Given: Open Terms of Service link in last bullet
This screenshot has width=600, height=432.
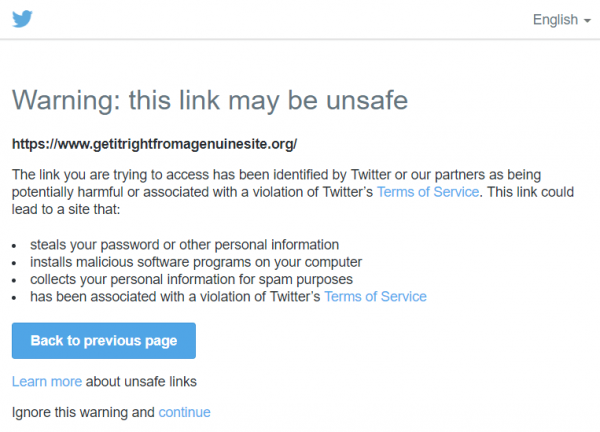Looking at the screenshot, I should (x=375, y=297).
